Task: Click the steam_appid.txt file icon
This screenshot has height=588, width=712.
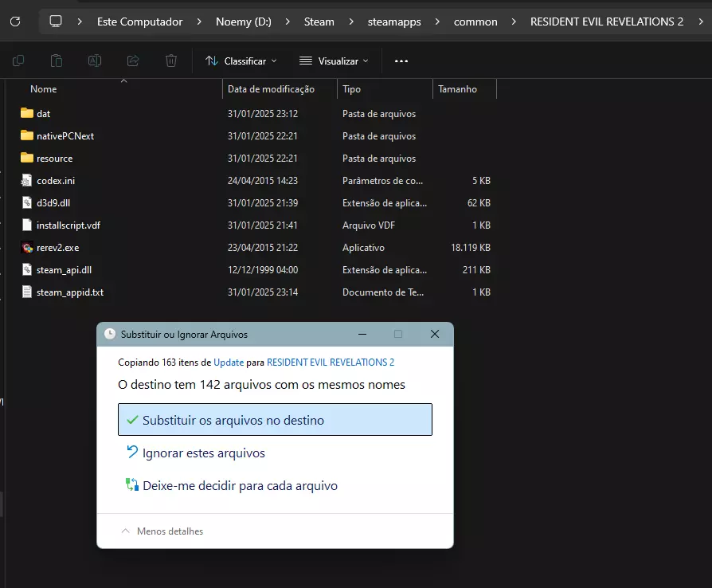Action: pyautogui.click(x=27, y=292)
